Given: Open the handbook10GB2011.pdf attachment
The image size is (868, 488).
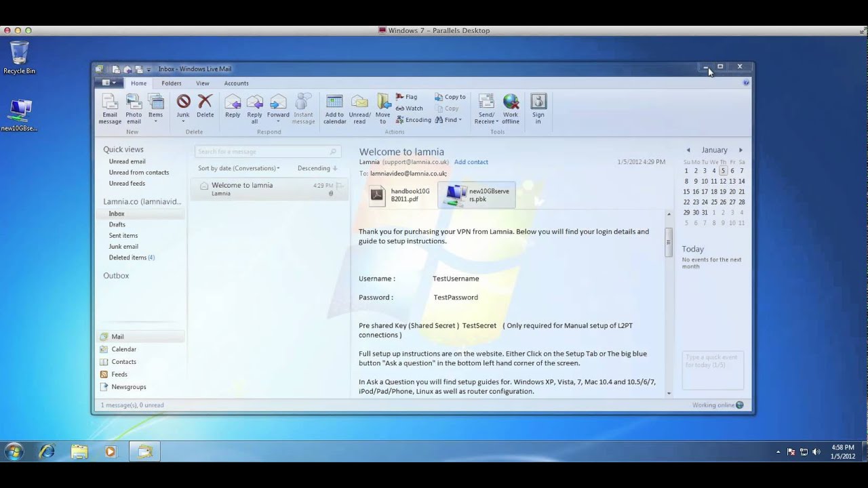Looking at the screenshot, I should coord(401,195).
